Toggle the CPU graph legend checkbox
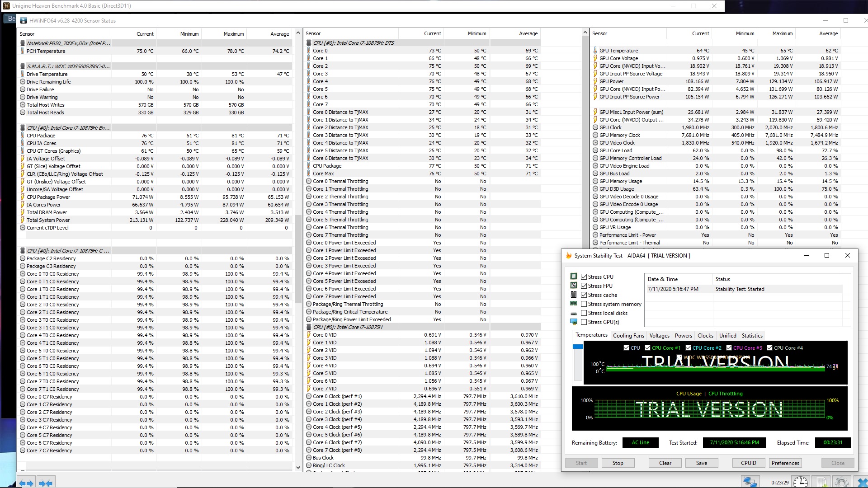The width and height of the screenshot is (868, 488). tap(626, 348)
